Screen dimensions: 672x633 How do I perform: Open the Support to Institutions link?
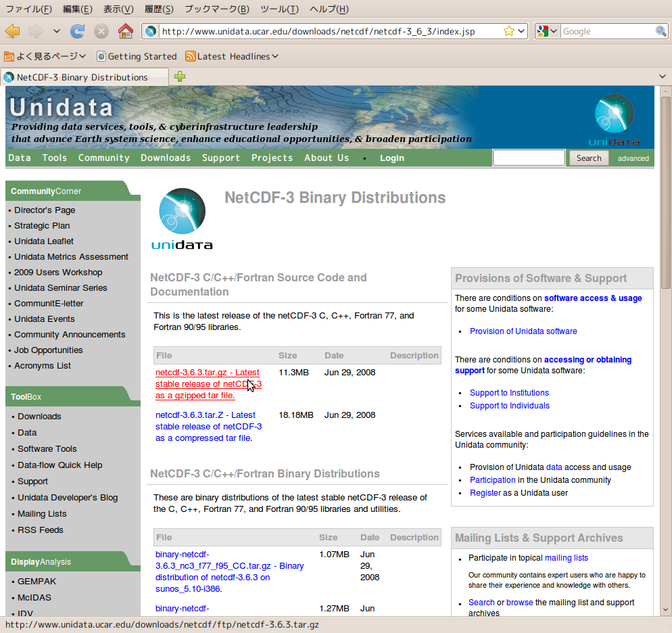pyautogui.click(x=509, y=393)
